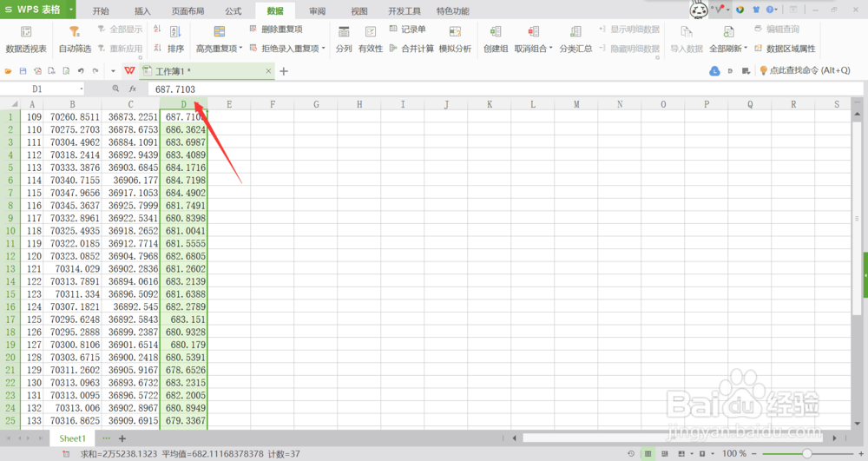Click horizontal scrollbar right arrow
The image size is (868, 461).
point(834,438)
